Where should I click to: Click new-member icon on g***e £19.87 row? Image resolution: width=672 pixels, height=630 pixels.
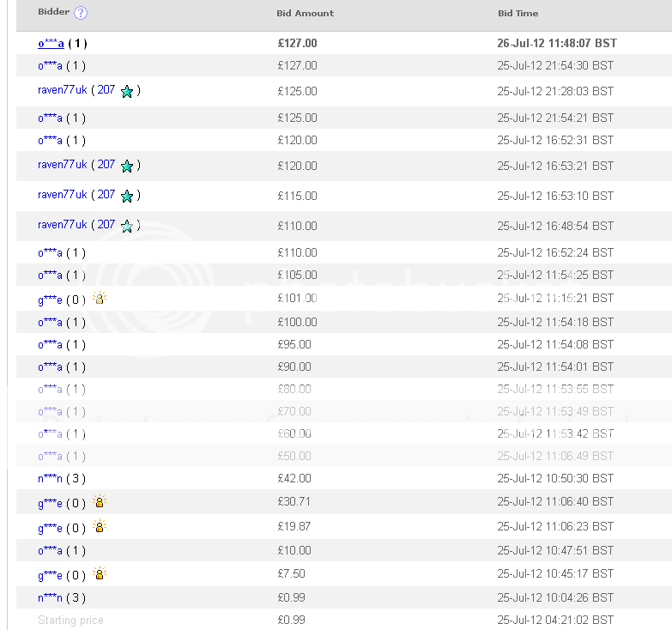coord(100,527)
